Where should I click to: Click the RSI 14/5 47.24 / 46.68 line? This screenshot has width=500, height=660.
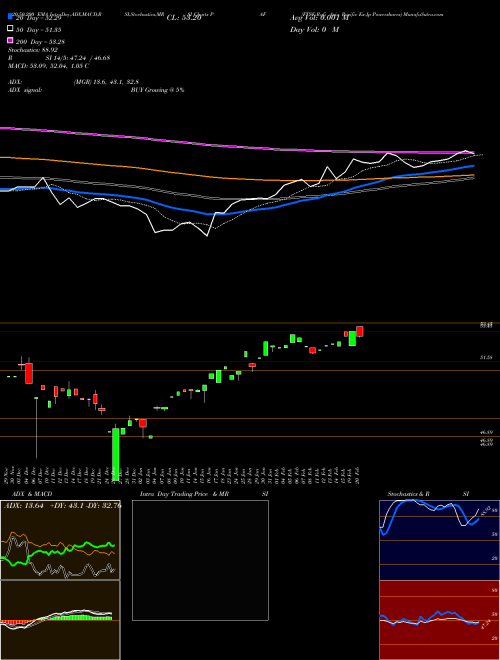59,58
